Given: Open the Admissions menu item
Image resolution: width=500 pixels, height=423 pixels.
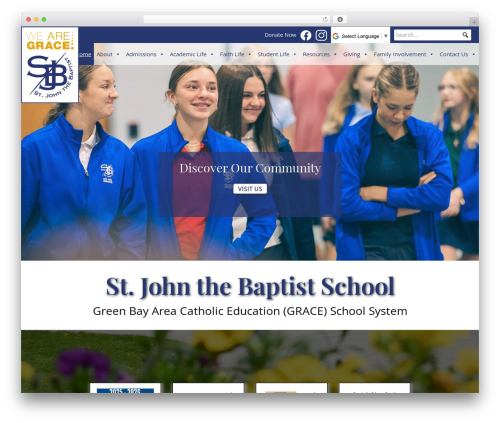Looking at the screenshot, I should tap(141, 54).
